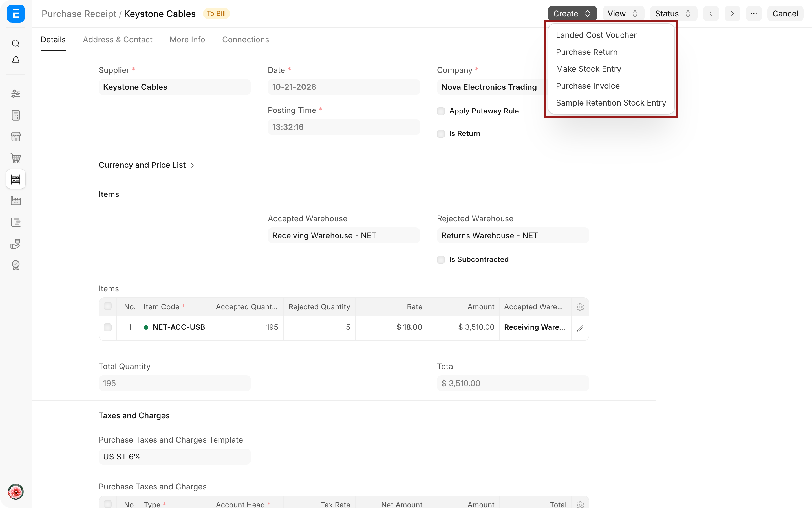Click item code NET-ACC-USB cell
The width and height of the screenshot is (812, 508).
175,327
